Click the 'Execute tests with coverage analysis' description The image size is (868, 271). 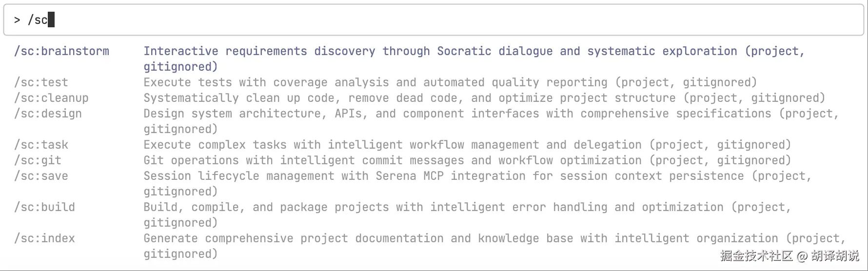point(450,82)
